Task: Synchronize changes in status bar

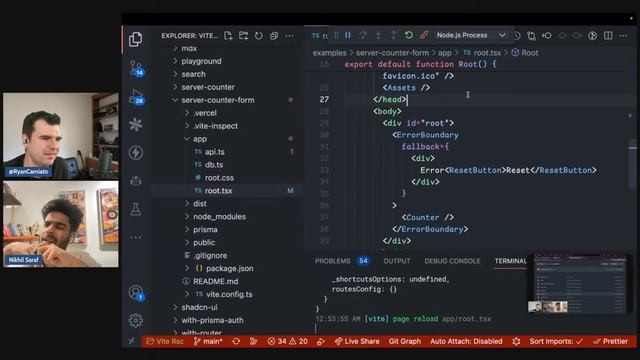Action: pos(236,341)
